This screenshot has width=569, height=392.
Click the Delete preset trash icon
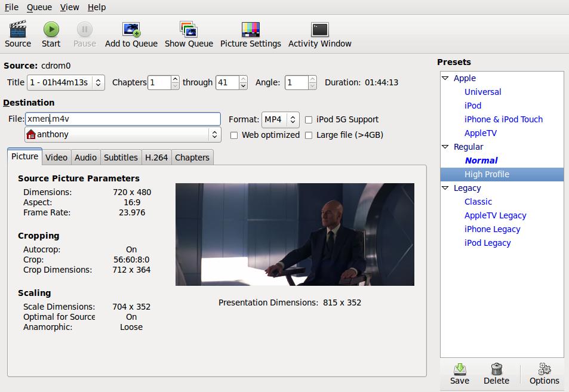click(x=496, y=369)
